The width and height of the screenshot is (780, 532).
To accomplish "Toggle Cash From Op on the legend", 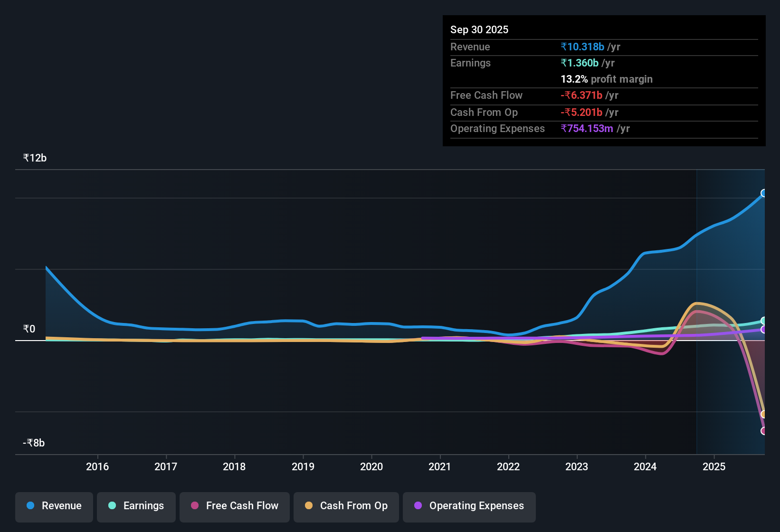I will (346, 506).
